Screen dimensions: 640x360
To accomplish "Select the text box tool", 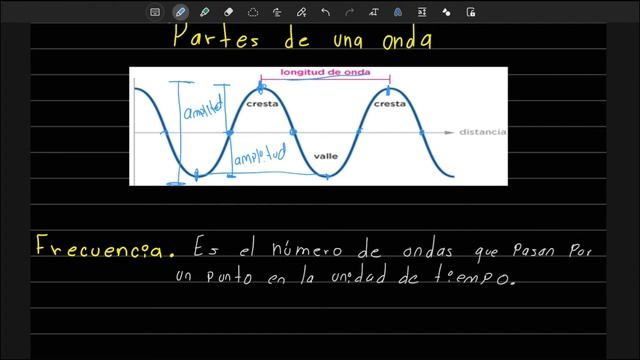I will (x=373, y=12).
